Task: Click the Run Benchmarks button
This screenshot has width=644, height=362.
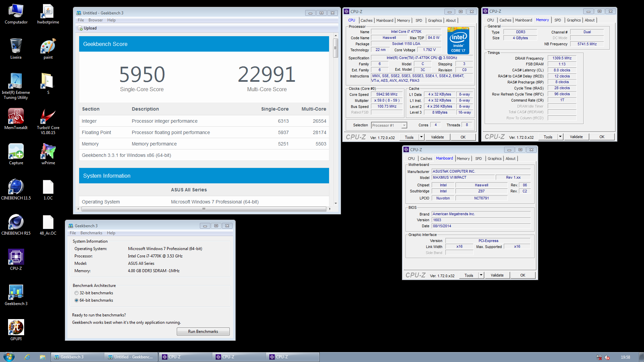Action: point(203,331)
